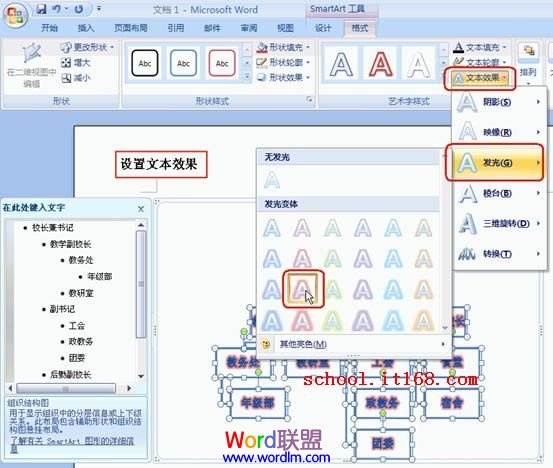Apply red outline Abc shape style
Screen dimensions: 553x468
click(x=222, y=63)
